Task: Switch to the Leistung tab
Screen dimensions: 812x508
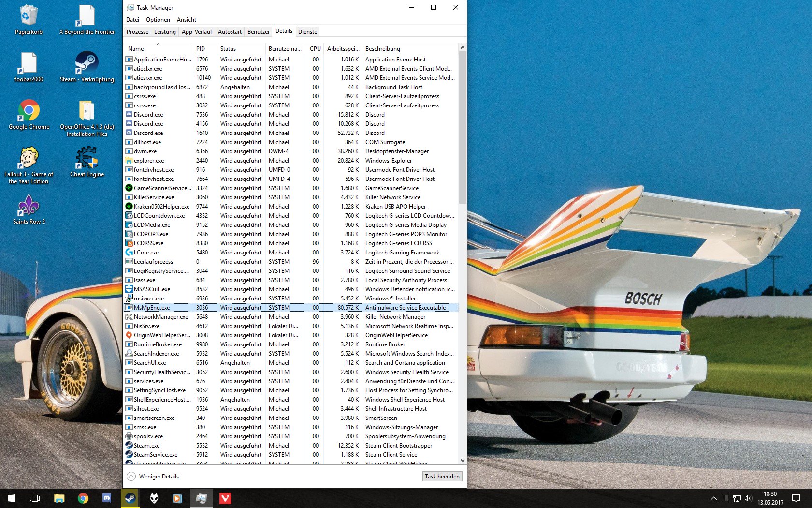Action: tap(165, 32)
